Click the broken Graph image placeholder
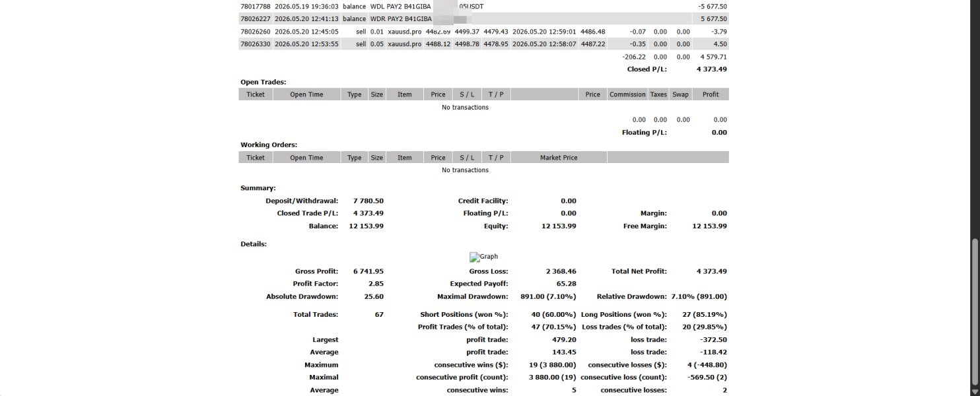The image size is (980, 396). pos(483,257)
